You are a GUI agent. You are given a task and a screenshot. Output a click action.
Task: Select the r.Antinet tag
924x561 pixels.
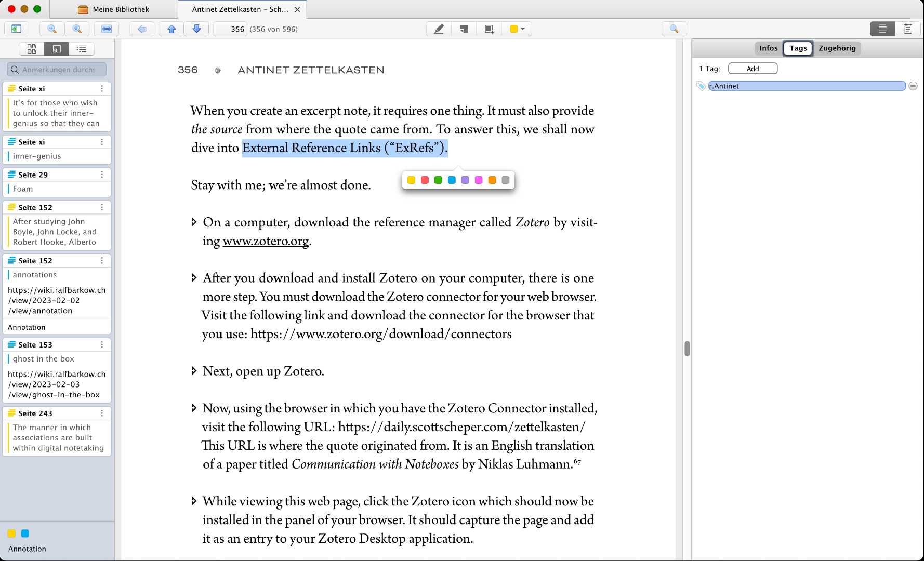pos(807,86)
